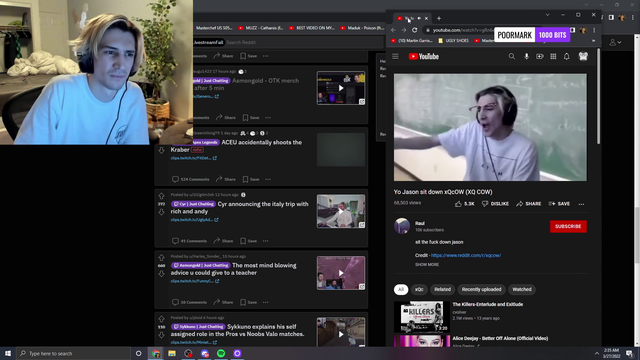
Task: Upvote the Cyr italy trip post
Action: [161, 196]
